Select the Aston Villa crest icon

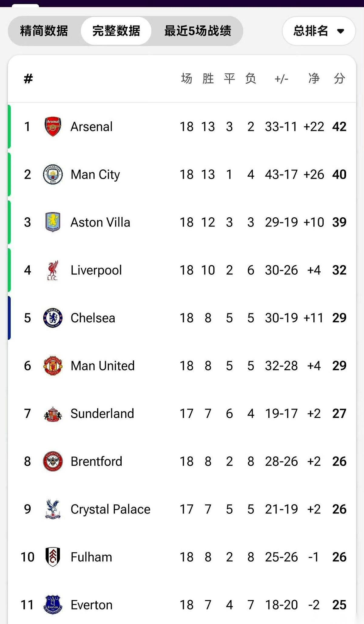(x=53, y=222)
